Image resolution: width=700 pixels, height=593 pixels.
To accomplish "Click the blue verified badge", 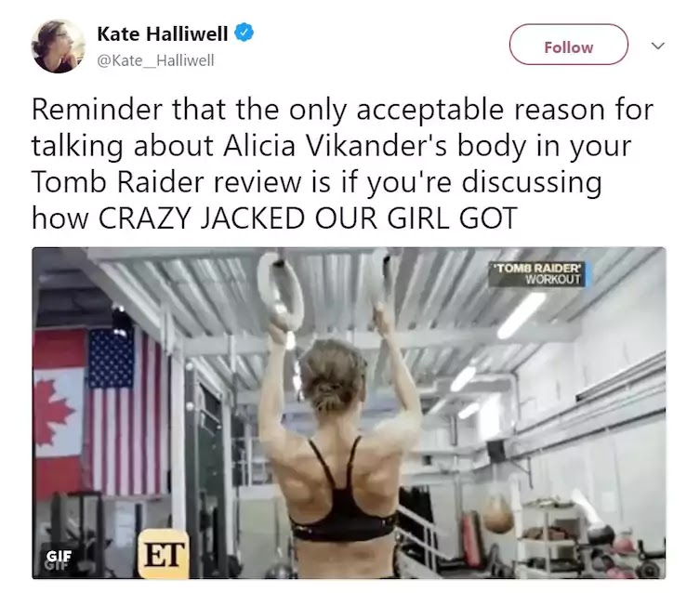I will click(x=244, y=33).
